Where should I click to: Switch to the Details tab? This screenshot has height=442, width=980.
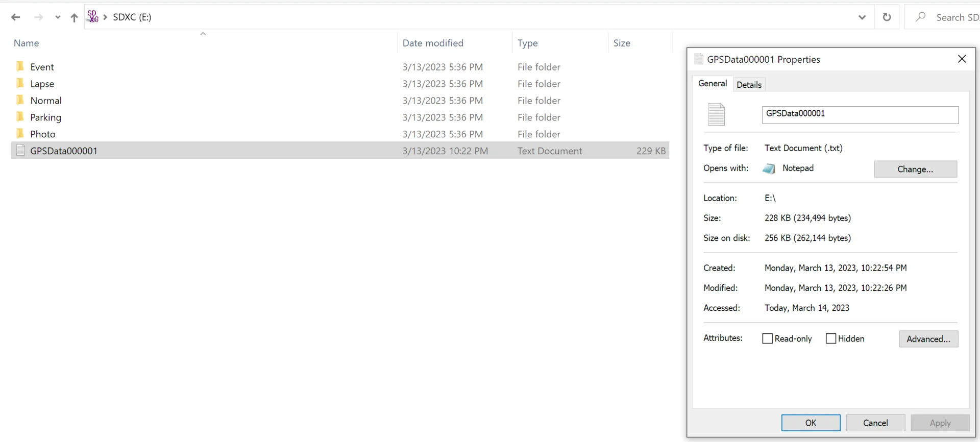click(749, 85)
